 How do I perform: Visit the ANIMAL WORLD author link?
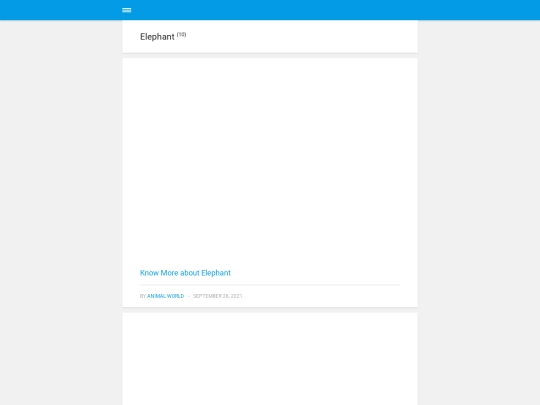click(165, 296)
